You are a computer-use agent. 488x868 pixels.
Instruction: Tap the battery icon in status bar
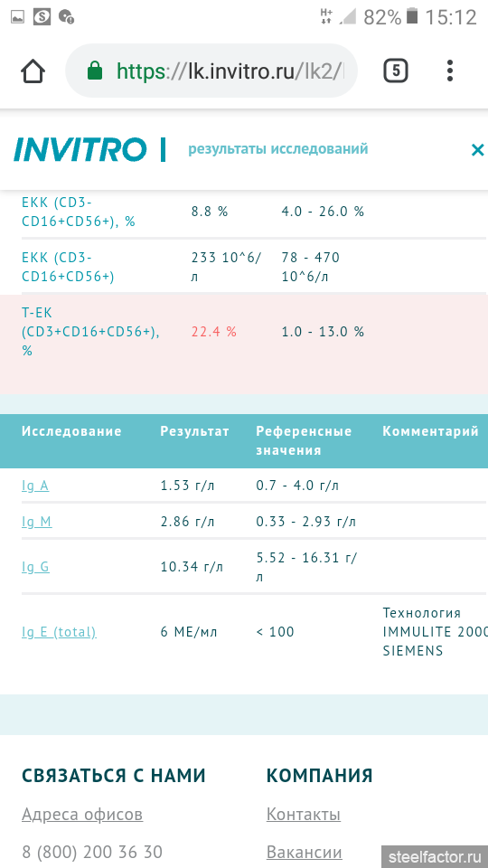click(x=412, y=16)
